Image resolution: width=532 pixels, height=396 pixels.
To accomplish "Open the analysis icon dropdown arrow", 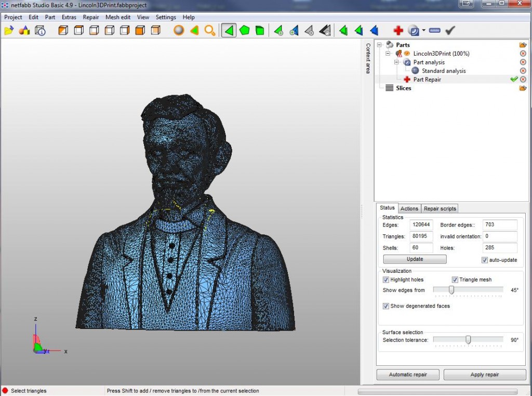I will (x=423, y=31).
